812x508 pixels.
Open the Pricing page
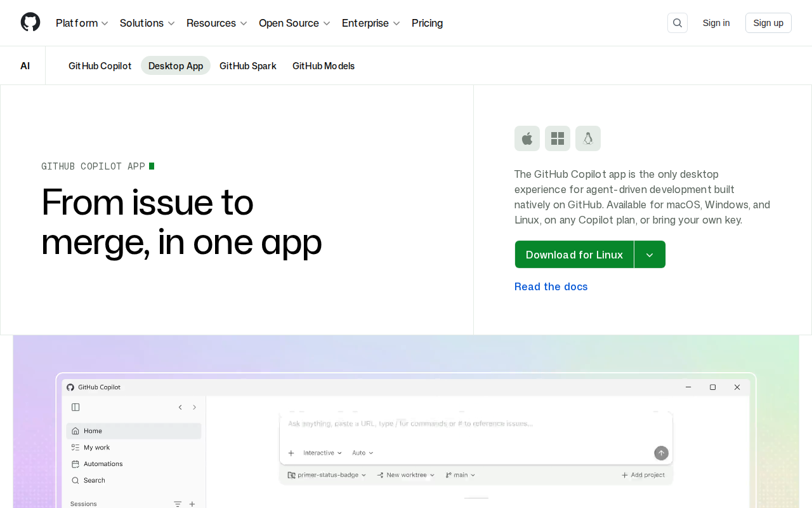coord(428,23)
